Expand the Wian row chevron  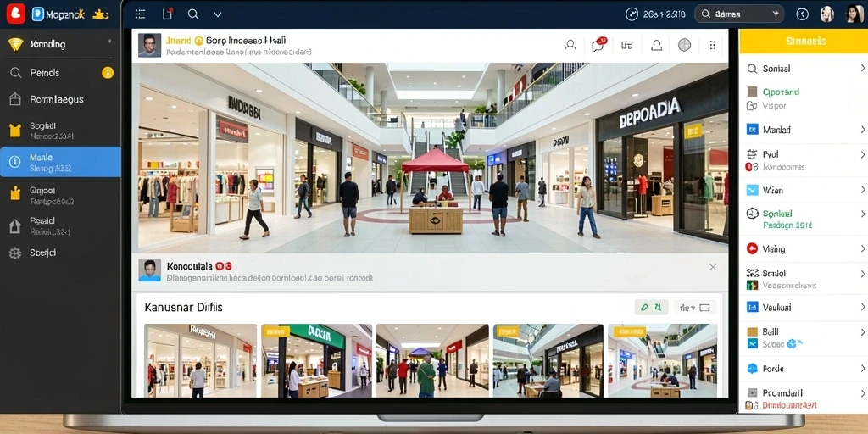pyautogui.click(x=862, y=190)
